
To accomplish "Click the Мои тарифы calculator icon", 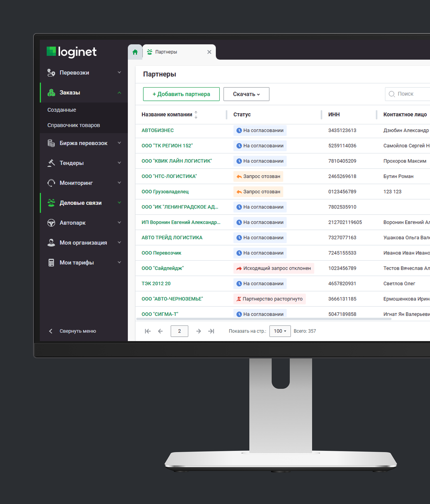I will (51, 263).
